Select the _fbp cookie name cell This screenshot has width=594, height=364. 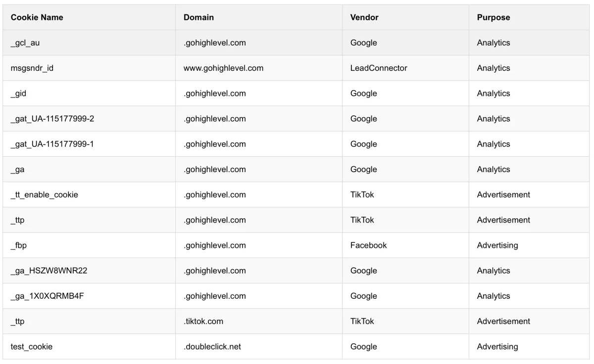tap(19, 245)
